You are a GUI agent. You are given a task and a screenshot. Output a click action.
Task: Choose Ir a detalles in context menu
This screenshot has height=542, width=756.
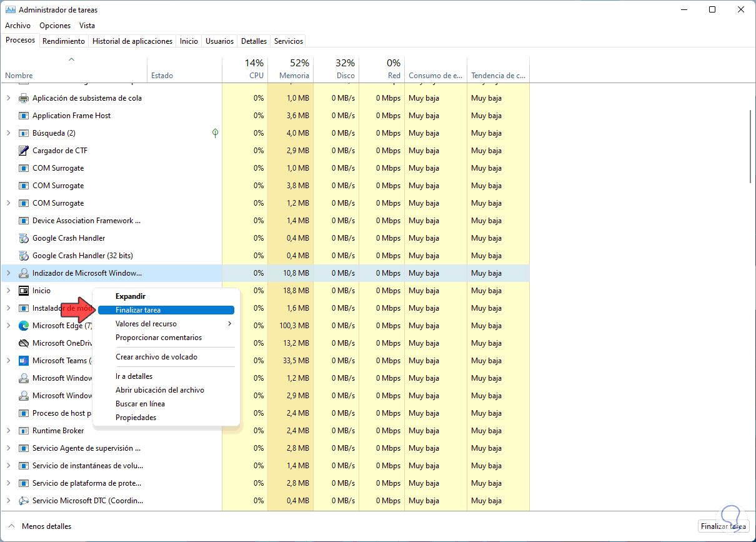pyautogui.click(x=166, y=376)
